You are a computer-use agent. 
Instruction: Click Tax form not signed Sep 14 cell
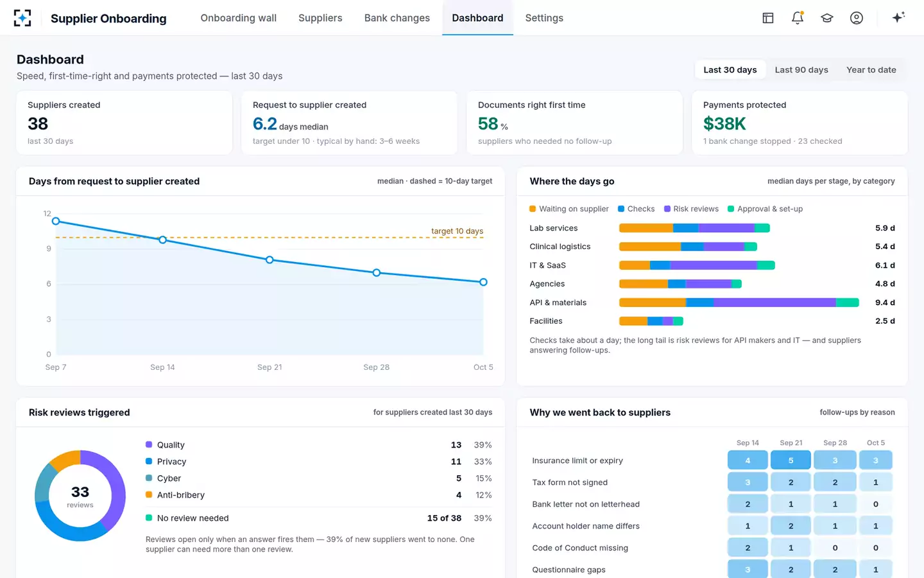click(748, 482)
